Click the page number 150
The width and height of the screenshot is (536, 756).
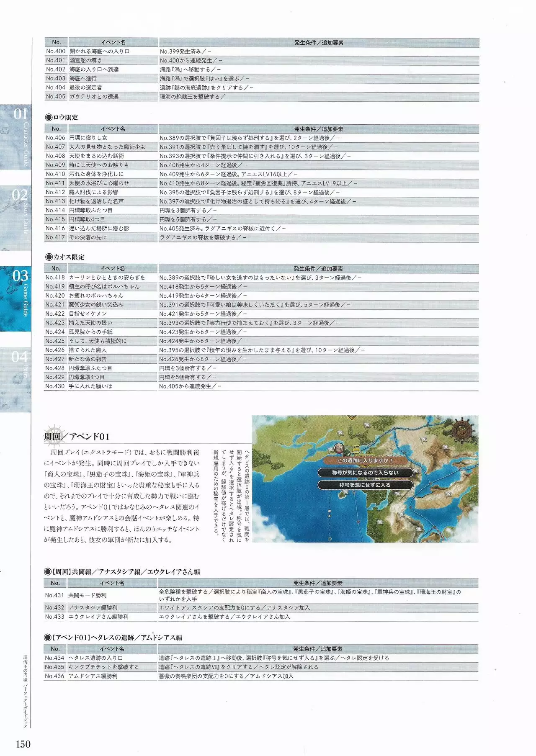click(x=23, y=744)
